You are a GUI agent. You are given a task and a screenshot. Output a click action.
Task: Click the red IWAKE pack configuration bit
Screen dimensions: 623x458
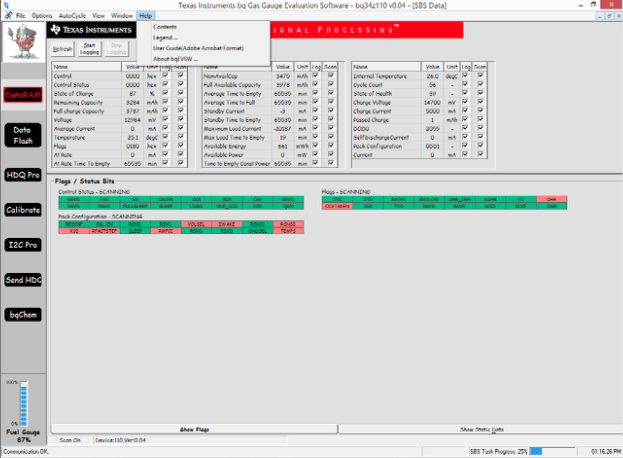click(x=226, y=224)
